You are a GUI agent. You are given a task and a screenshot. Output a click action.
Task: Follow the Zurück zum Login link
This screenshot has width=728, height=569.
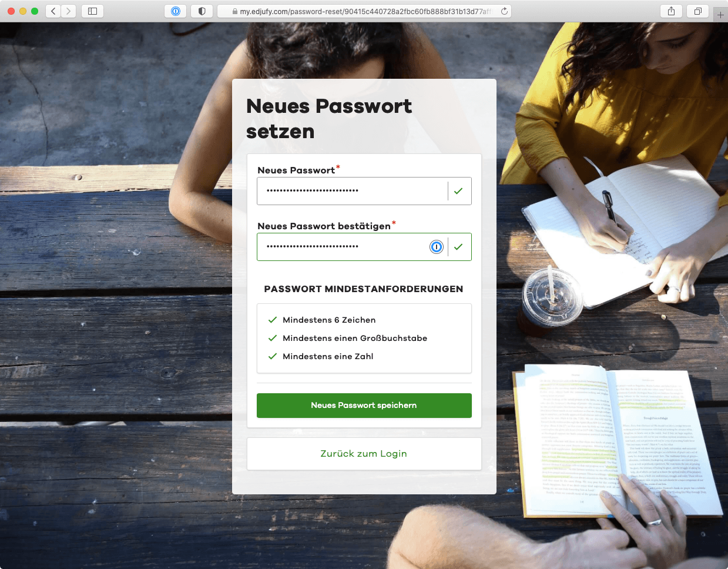pos(364,454)
